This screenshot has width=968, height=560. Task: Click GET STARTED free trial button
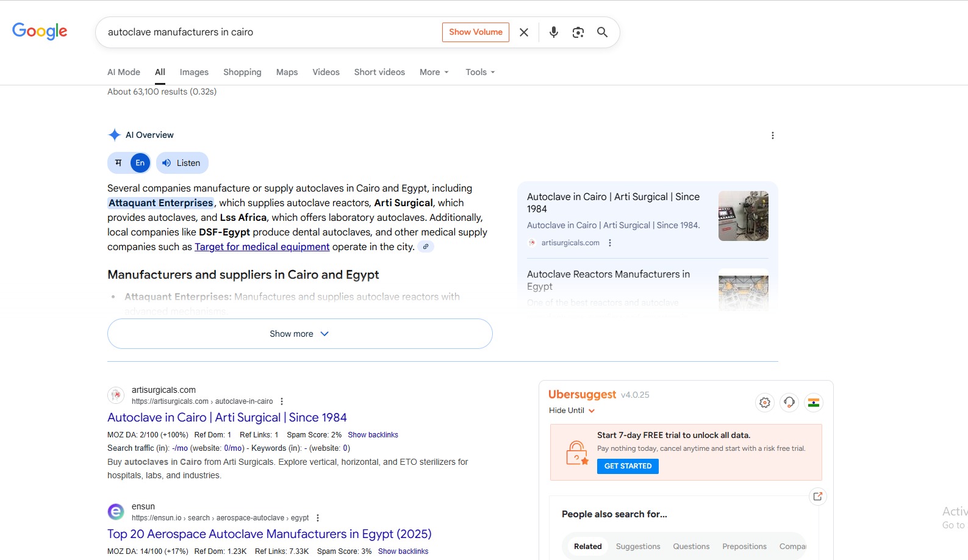(x=628, y=466)
